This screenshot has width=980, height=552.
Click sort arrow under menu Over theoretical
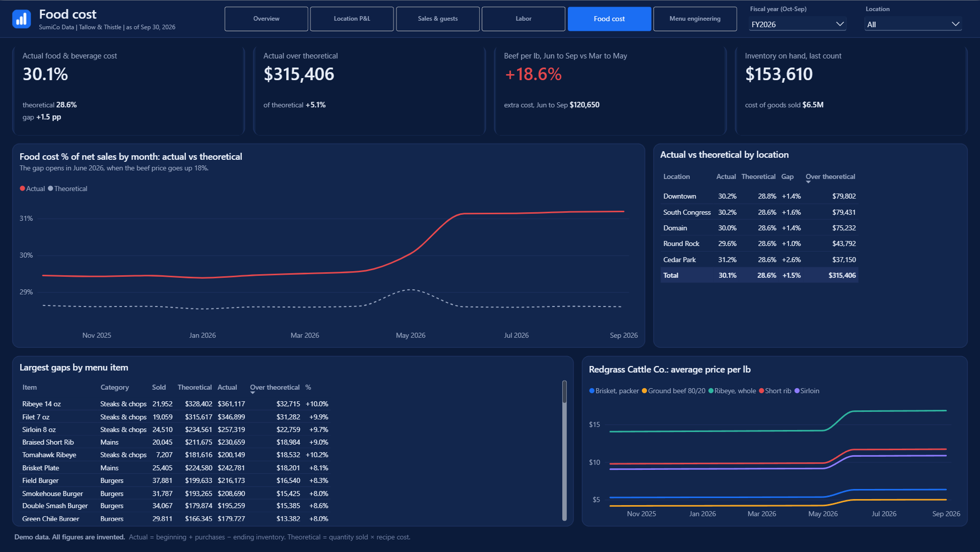[252, 393]
